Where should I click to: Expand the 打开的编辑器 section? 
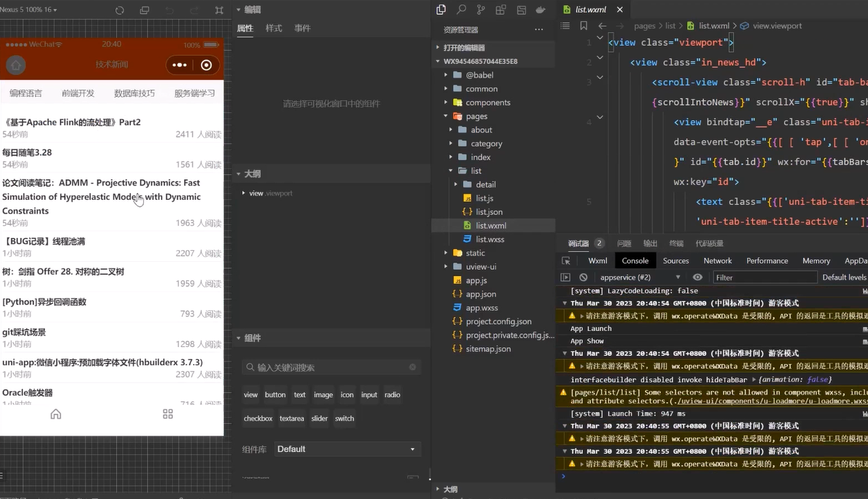pos(438,48)
